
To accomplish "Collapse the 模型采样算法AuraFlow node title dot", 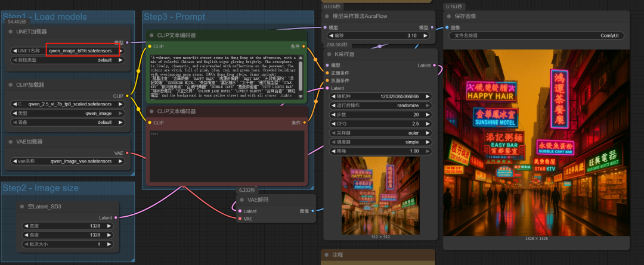I will [327, 17].
